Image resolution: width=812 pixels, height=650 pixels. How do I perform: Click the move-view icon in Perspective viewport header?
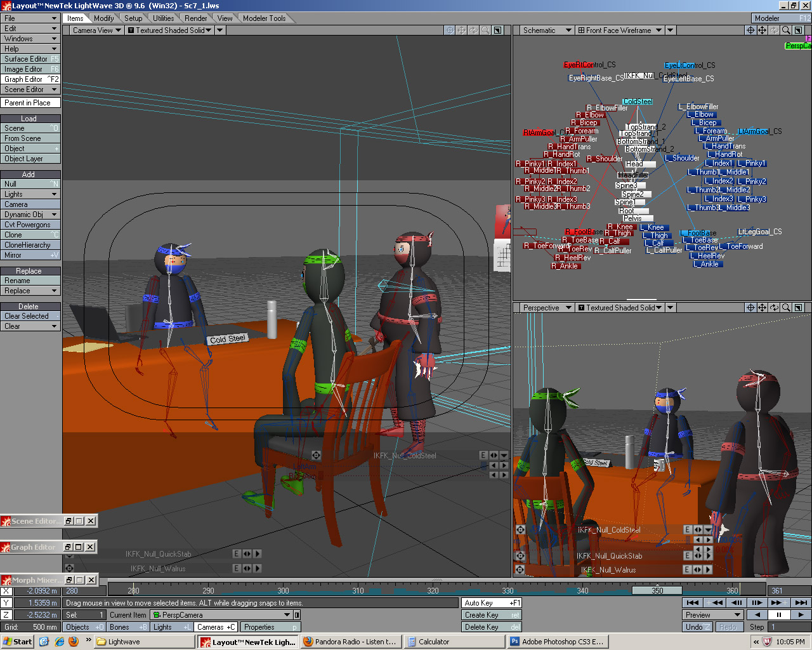(x=762, y=307)
